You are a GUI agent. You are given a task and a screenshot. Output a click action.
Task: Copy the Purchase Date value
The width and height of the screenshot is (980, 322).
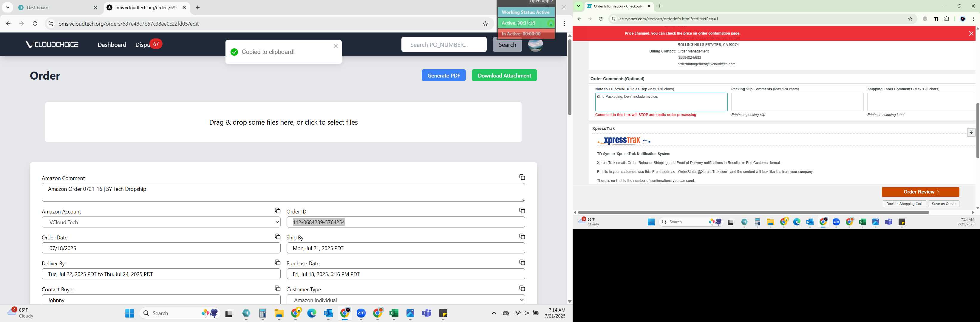click(522, 262)
